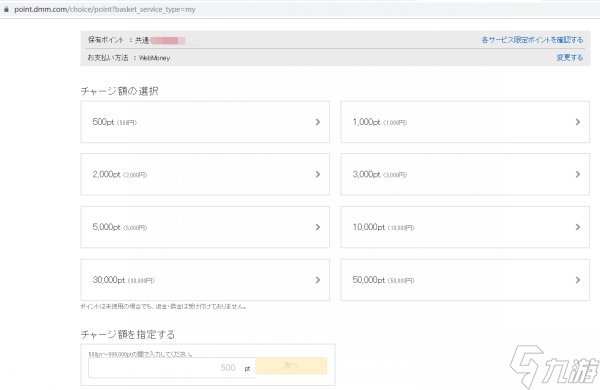The width and height of the screenshot is (600, 390).
Task: Select the 500pt charge option
Action: [x=205, y=122]
